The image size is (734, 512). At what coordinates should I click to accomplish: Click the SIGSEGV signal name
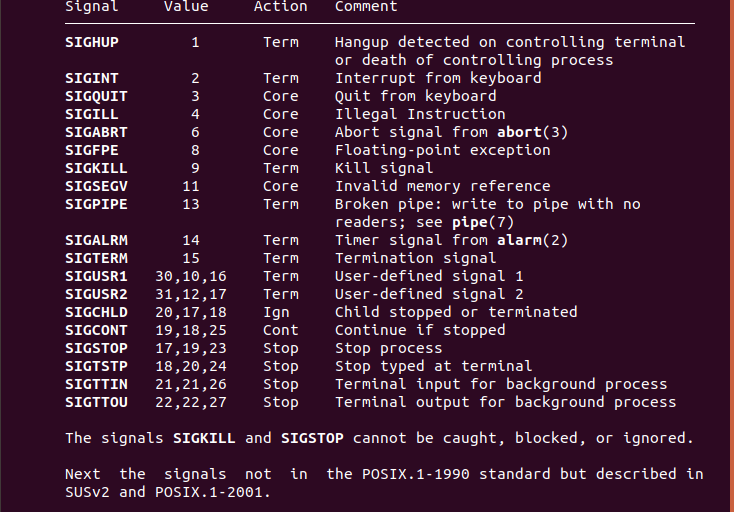click(x=96, y=186)
